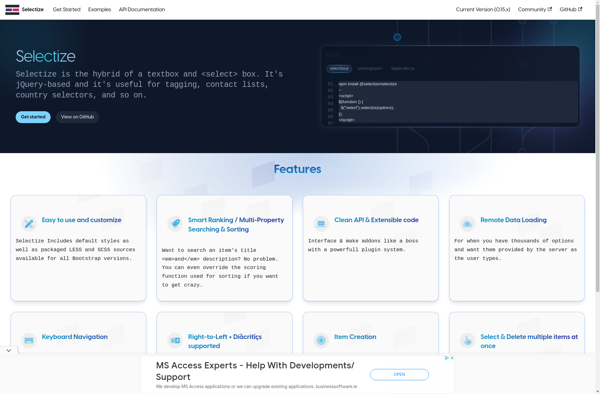Switch to the package.json code tab
Image resolution: width=600 pixels, height=394 pixels.
coord(370,68)
